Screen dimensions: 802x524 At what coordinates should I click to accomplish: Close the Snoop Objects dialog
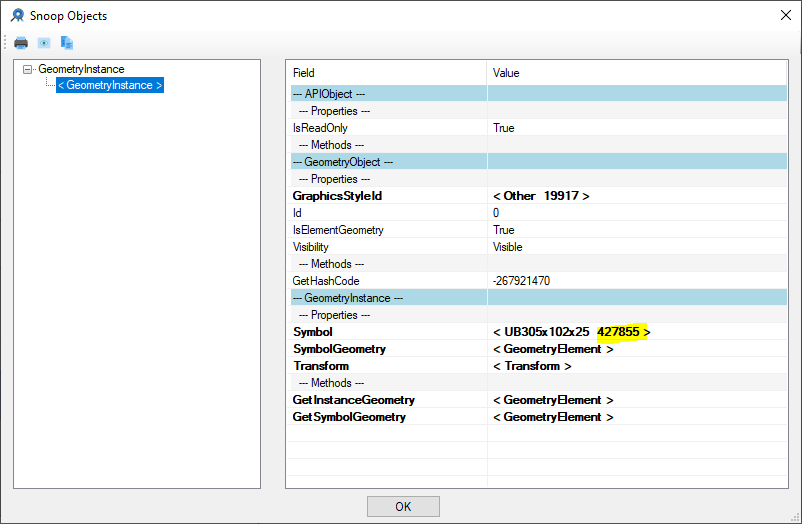tap(783, 16)
